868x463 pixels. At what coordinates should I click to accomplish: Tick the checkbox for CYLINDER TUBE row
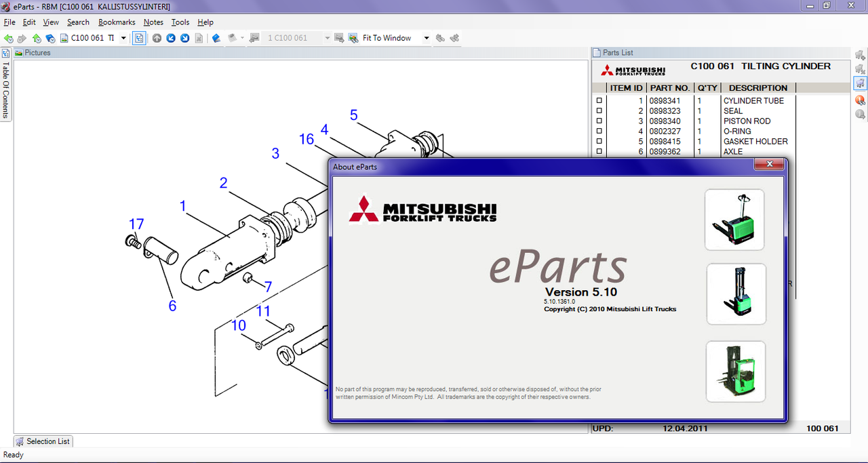[x=599, y=101]
